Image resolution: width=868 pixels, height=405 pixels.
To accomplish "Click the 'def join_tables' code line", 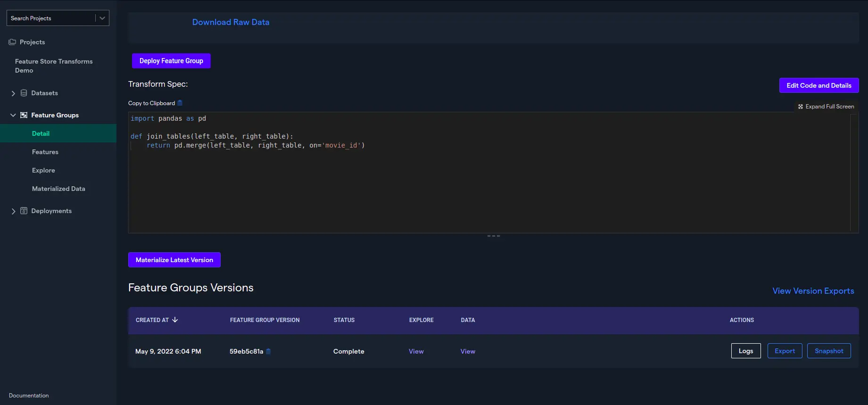I will (x=212, y=136).
